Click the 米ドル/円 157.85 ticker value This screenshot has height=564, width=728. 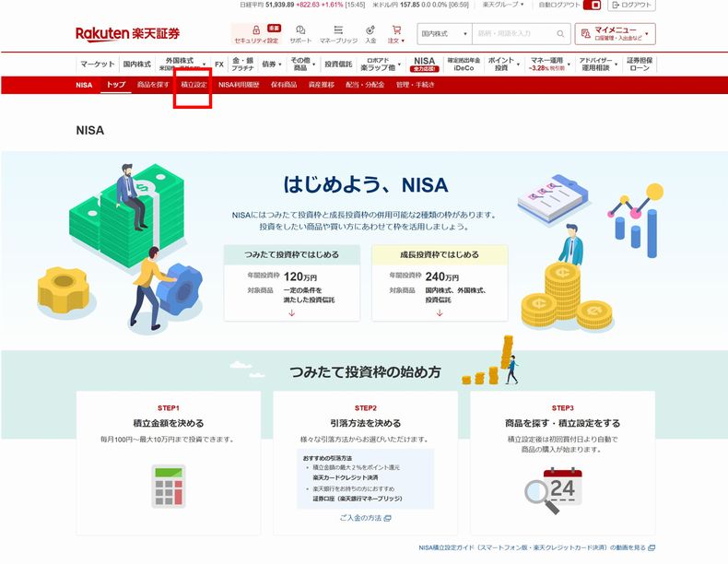(x=409, y=5)
